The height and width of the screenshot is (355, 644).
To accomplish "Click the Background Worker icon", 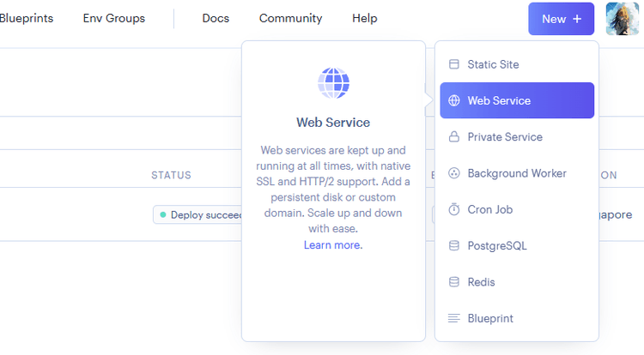I will coord(454,173).
